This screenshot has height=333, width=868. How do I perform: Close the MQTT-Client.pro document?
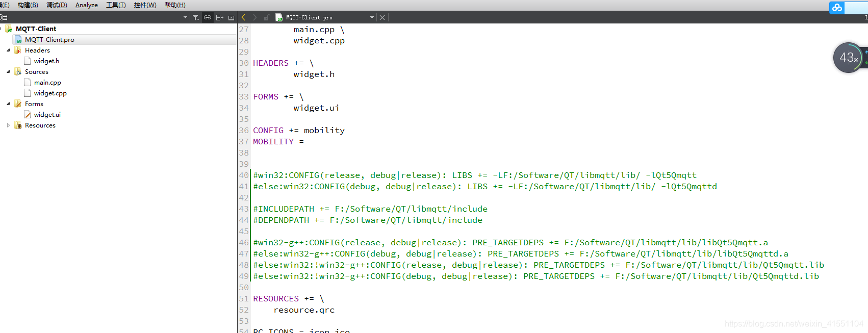tap(382, 17)
